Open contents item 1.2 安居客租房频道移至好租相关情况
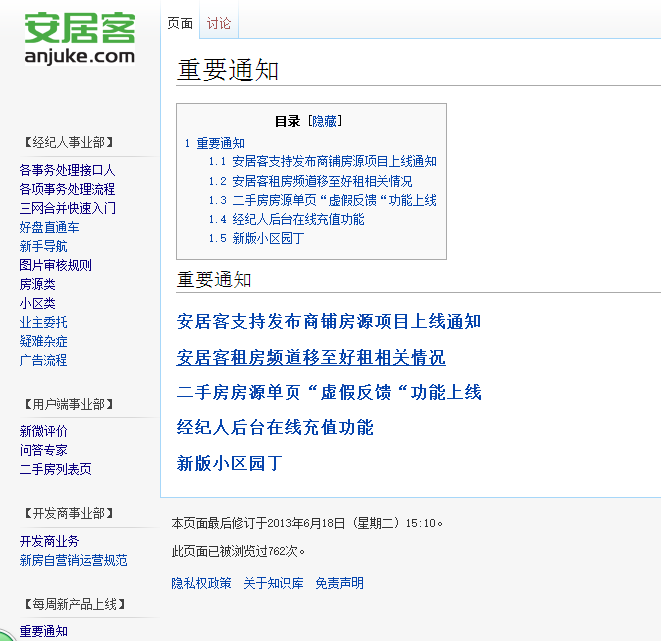 tap(310, 181)
